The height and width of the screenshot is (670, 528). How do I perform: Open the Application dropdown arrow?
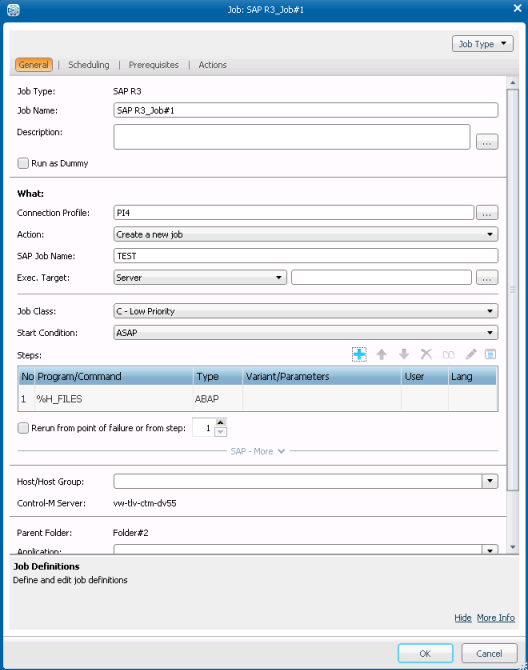tap(490, 550)
